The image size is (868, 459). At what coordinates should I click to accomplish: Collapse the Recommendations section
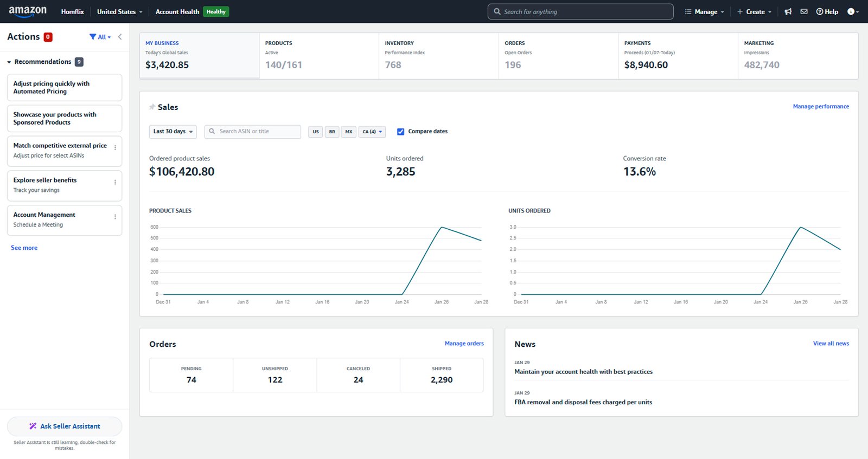click(9, 62)
